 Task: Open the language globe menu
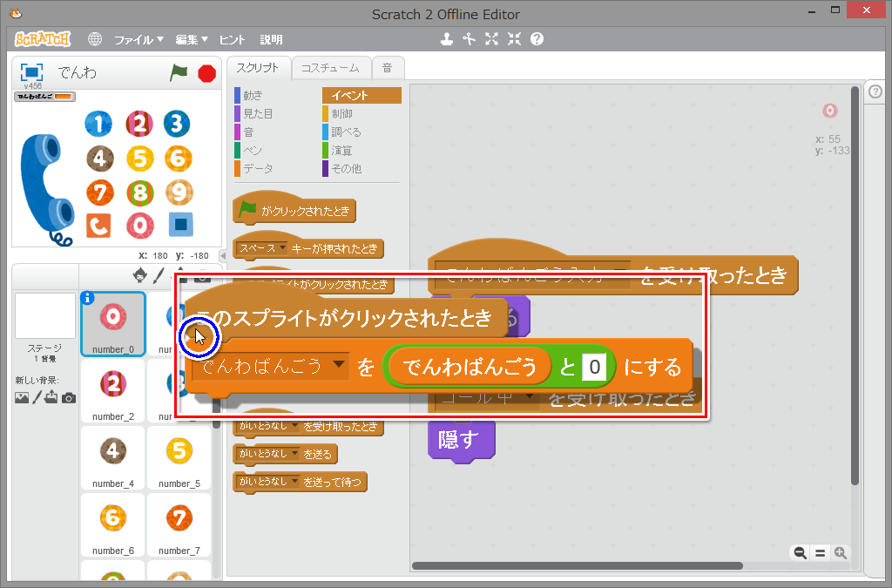pyautogui.click(x=94, y=39)
